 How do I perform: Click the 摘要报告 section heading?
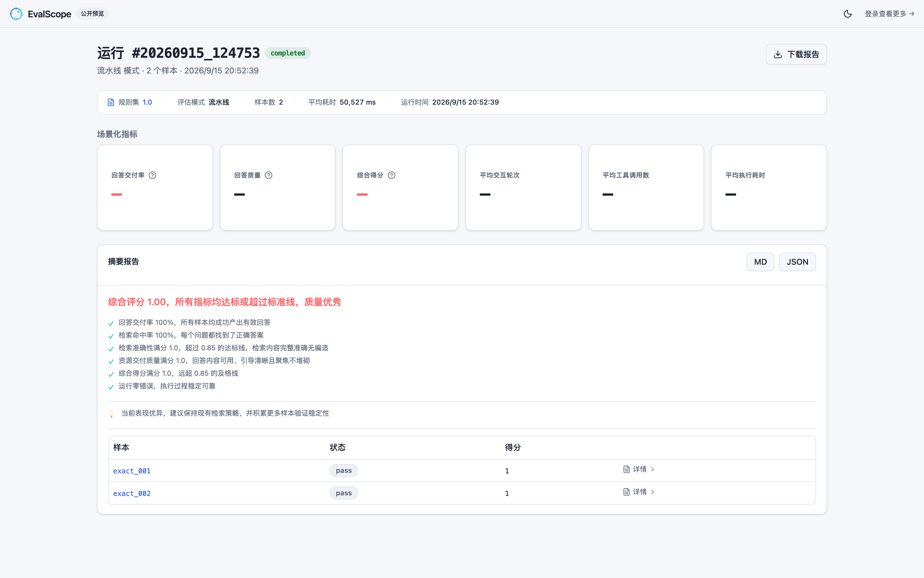tap(123, 262)
